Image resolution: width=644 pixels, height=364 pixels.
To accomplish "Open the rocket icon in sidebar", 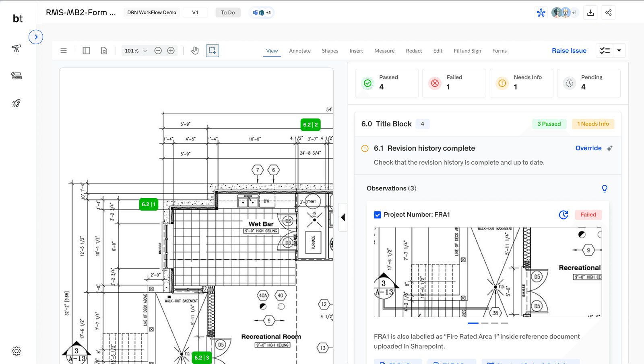I will 17,103.
